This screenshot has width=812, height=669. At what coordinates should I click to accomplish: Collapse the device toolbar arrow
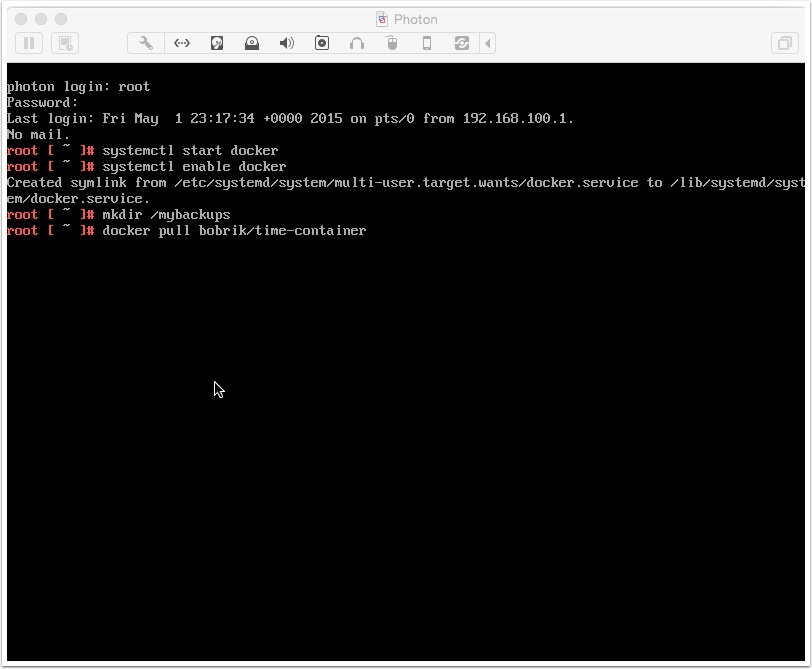(x=487, y=43)
